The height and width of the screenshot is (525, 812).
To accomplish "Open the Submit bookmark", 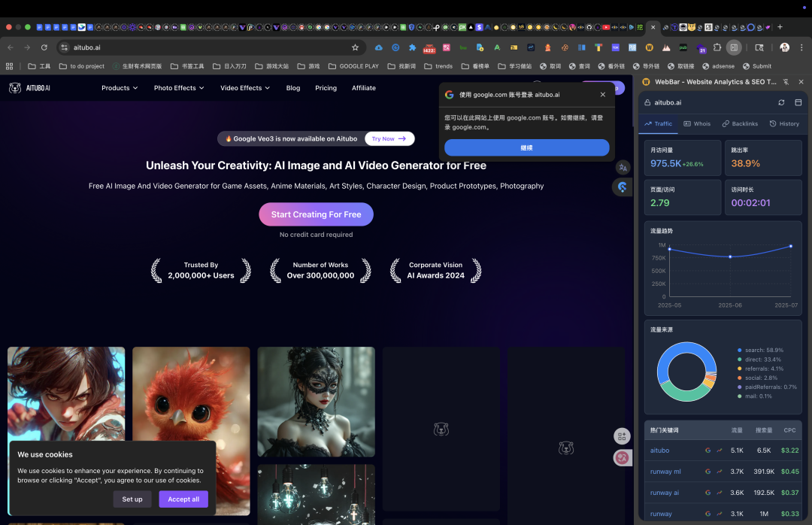I will 757,66.
